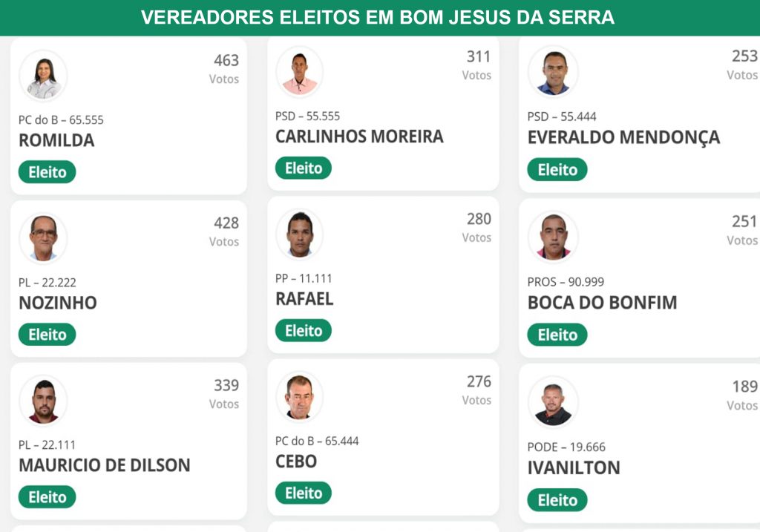Click Romilda's candidate photo

pos(43,76)
